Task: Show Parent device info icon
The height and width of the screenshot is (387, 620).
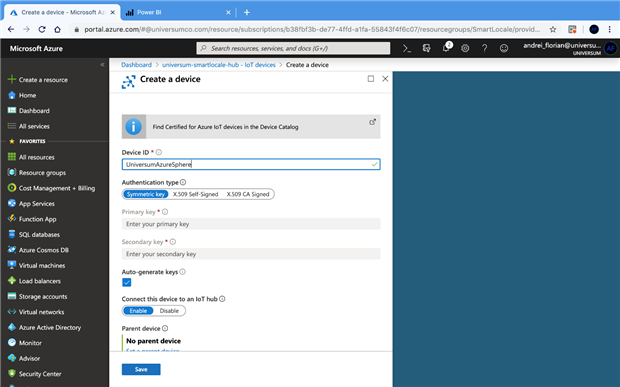Action: coord(165,328)
